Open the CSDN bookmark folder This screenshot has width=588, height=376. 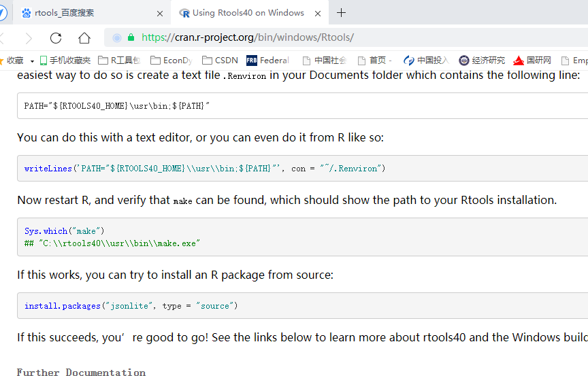click(x=220, y=61)
